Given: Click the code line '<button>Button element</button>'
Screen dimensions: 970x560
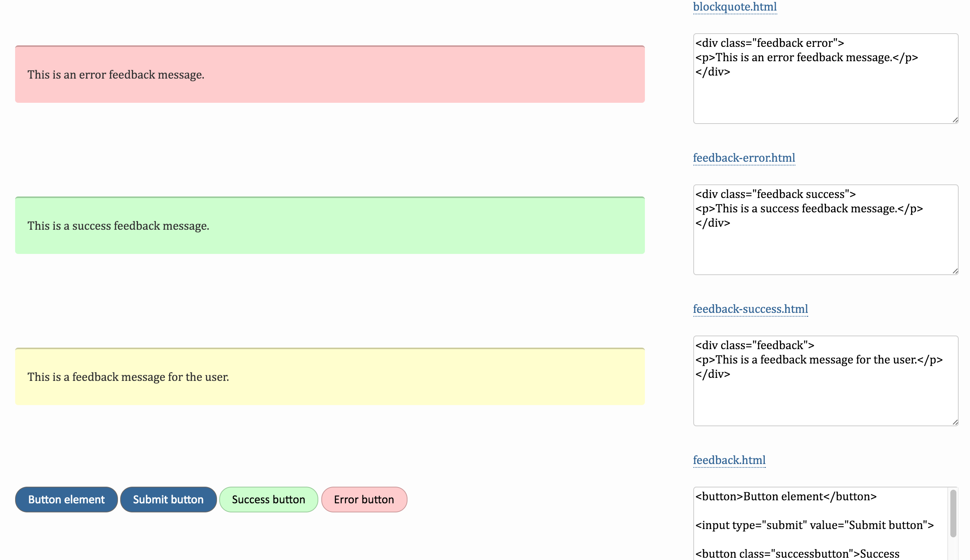Looking at the screenshot, I should click(786, 497).
